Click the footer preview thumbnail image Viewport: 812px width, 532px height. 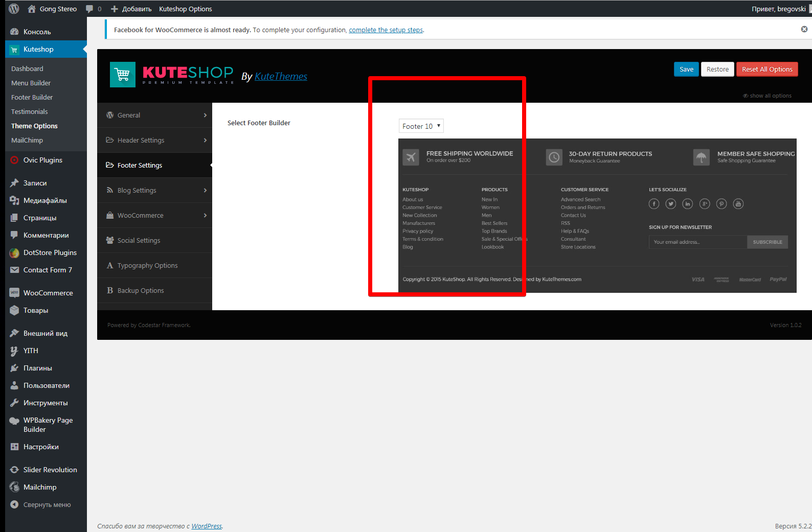click(x=597, y=216)
